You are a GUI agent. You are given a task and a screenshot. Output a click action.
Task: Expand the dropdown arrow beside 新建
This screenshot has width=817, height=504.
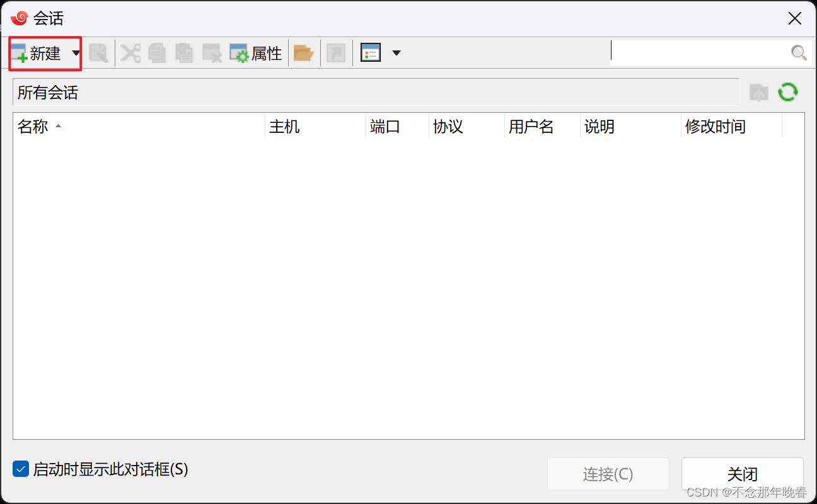76,54
